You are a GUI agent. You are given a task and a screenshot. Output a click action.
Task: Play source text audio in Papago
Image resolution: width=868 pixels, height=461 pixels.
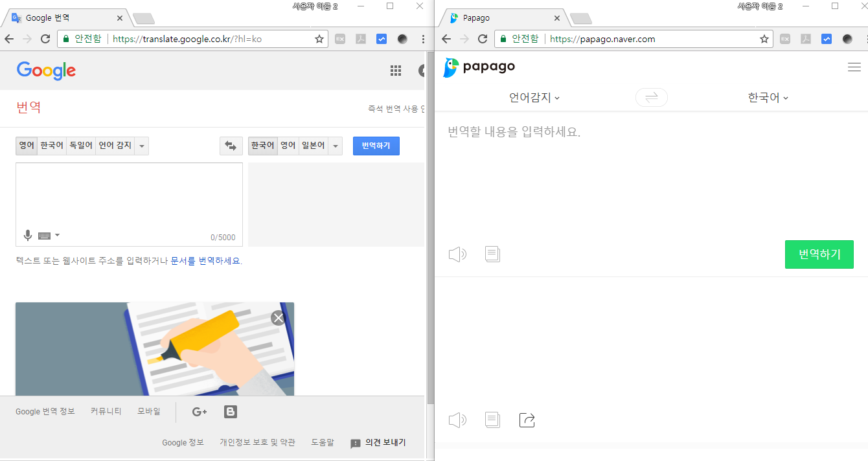(457, 254)
